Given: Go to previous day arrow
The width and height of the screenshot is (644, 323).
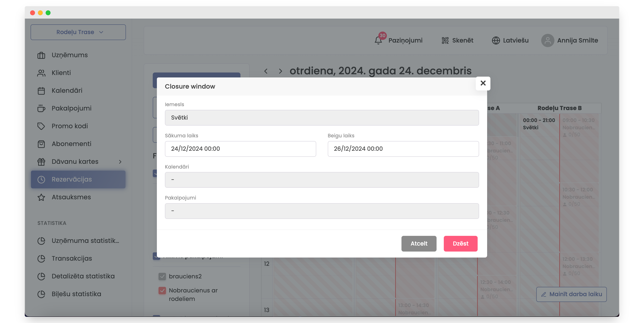Looking at the screenshot, I should [266, 71].
